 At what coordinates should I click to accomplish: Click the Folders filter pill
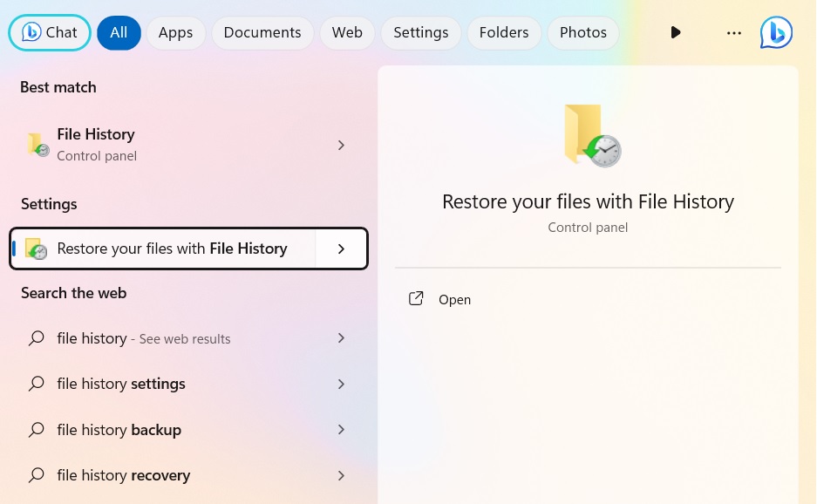503,32
